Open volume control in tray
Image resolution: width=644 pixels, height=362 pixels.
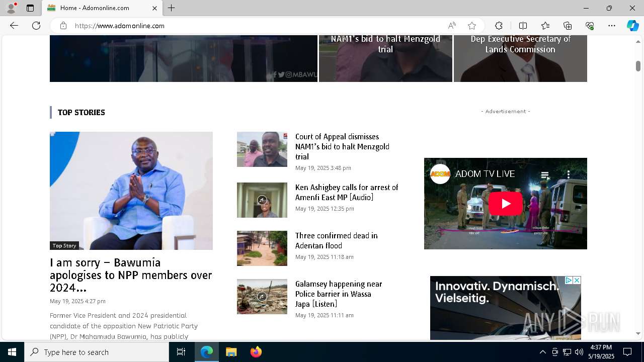(579, 352)
